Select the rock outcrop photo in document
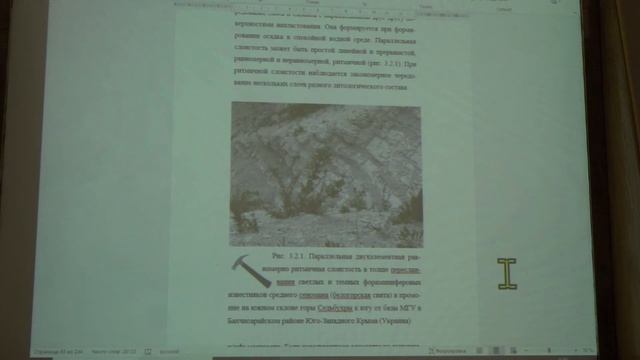Image resolution: width=640 pixels, height=360 pixels. 326,175
